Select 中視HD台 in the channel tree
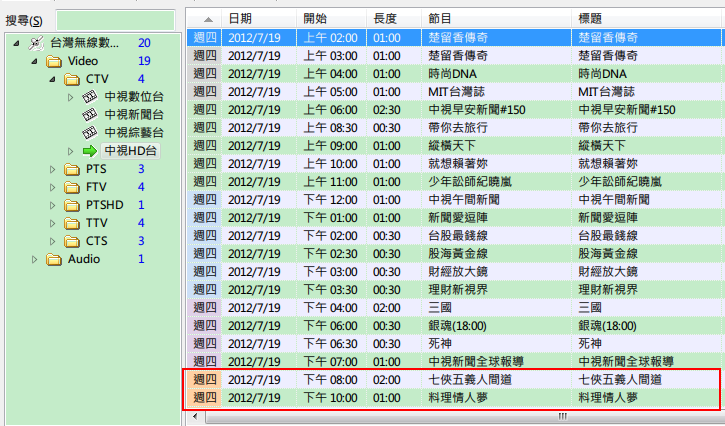This screenshot has height=426, width=725. (x=130, y=151)
